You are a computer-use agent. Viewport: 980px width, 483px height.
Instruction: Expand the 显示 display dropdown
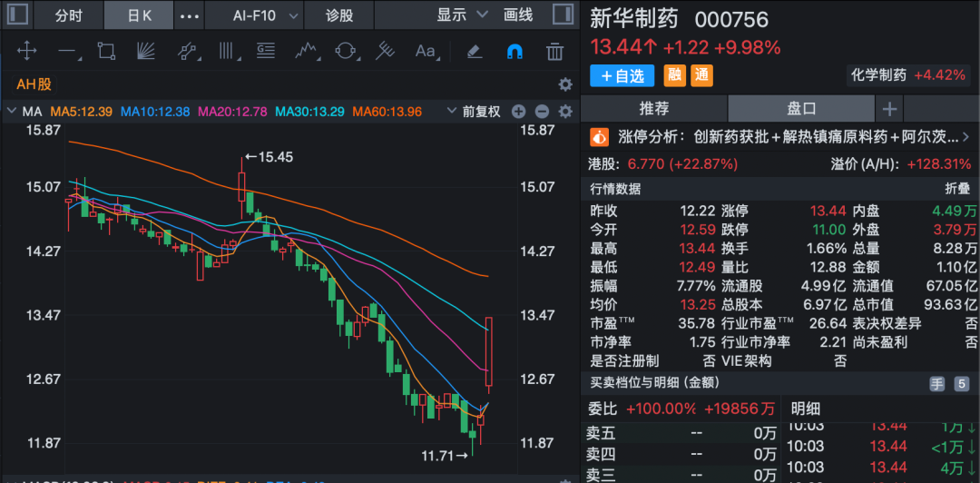[462, 15]
